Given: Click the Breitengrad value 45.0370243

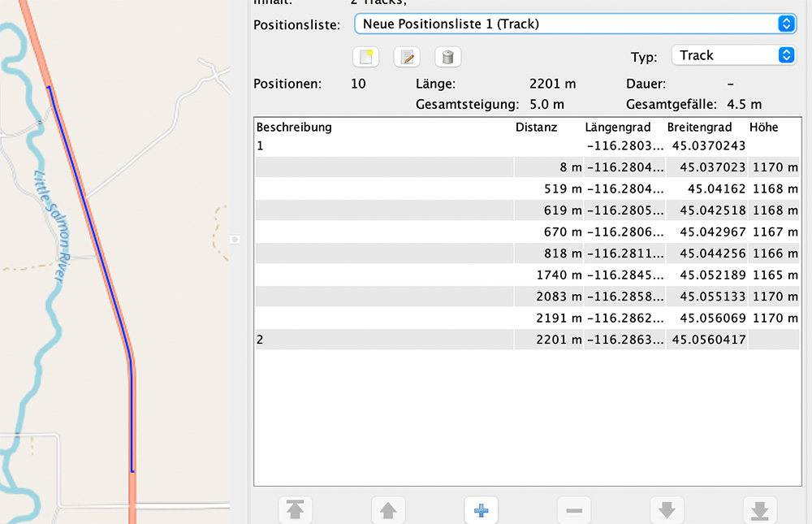Looking at the screenshot, I should [x=709, y=146].
